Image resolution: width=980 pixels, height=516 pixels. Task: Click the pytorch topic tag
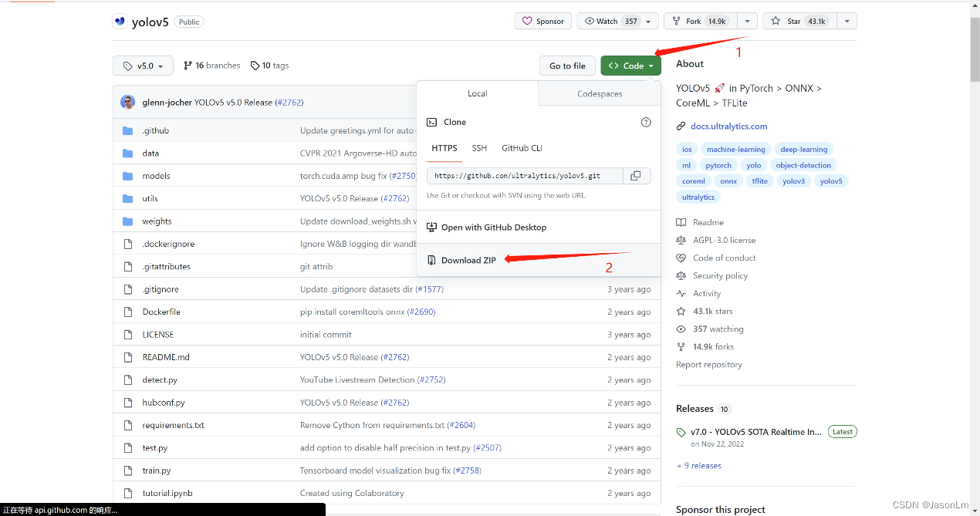tap(718, 165)
